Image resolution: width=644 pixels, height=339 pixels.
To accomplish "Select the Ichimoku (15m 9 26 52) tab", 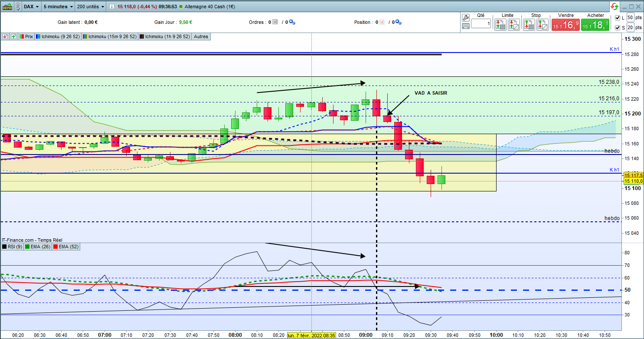I will tap(111, 37).
